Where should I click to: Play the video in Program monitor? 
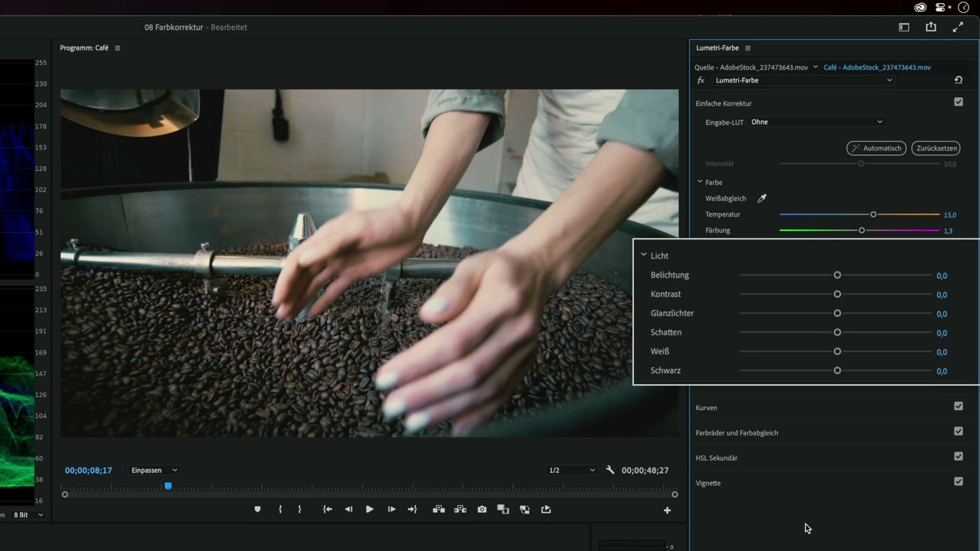(x=369, y=510)
